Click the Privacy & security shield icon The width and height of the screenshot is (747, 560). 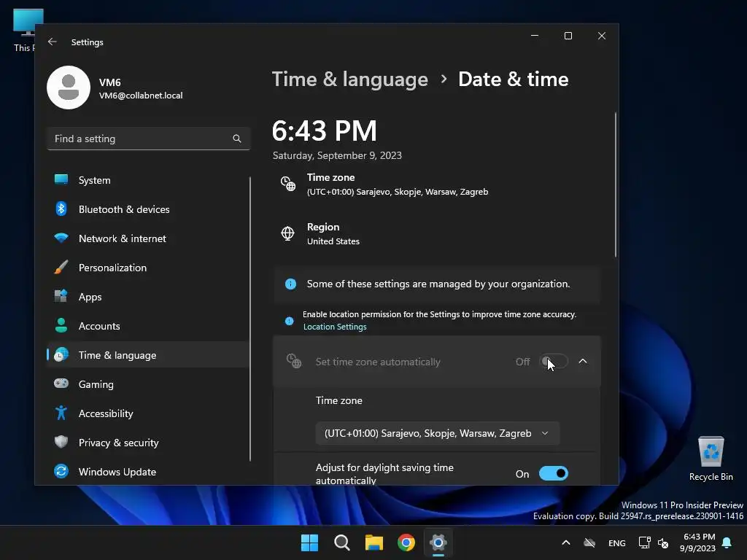click(61, 442)
